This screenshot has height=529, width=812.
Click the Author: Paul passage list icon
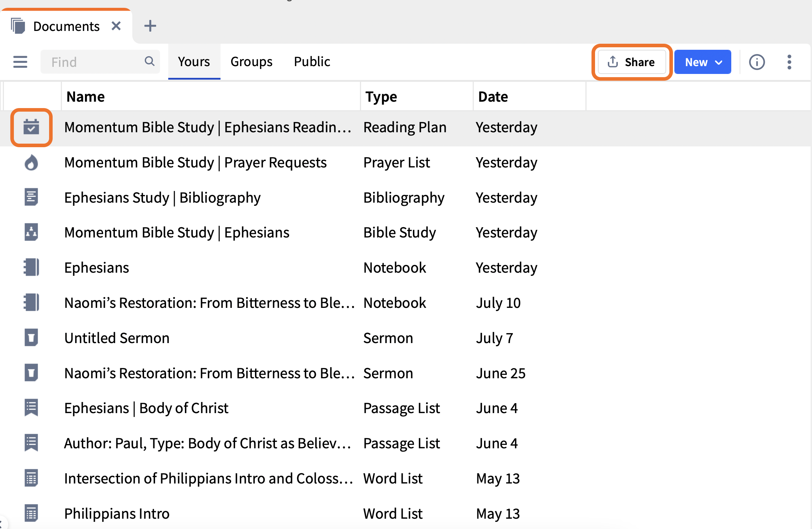point(31,443)
